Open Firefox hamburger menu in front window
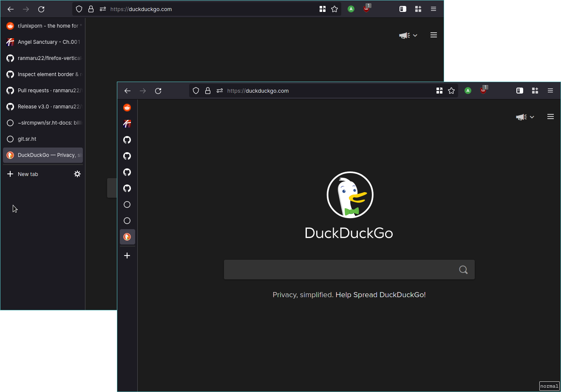This screenshot has height=392, width=561. pos(550,91)
